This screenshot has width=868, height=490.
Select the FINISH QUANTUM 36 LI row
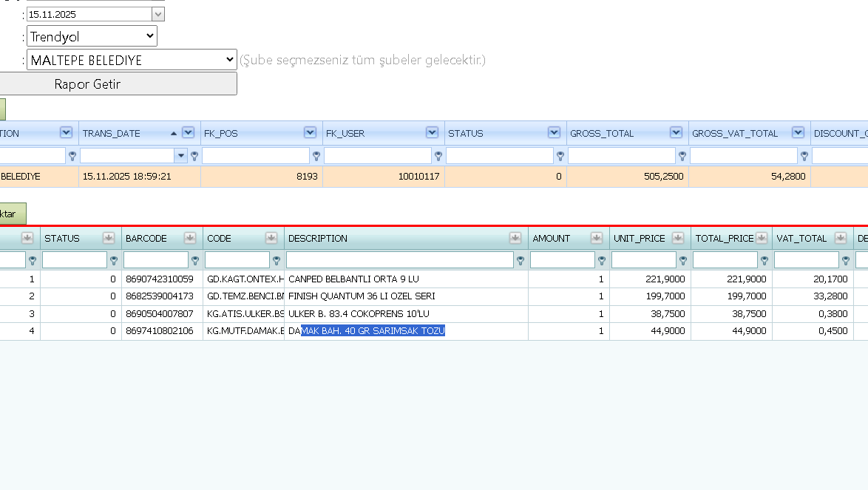point(434,296)
